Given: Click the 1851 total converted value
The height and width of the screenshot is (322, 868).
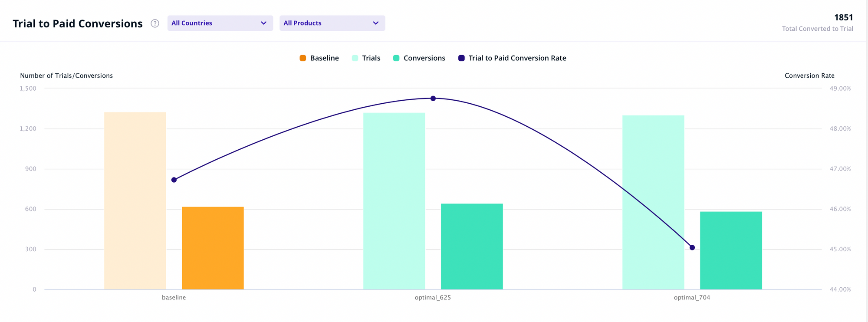Looking at the screenshot, I should tap(844, 17).
